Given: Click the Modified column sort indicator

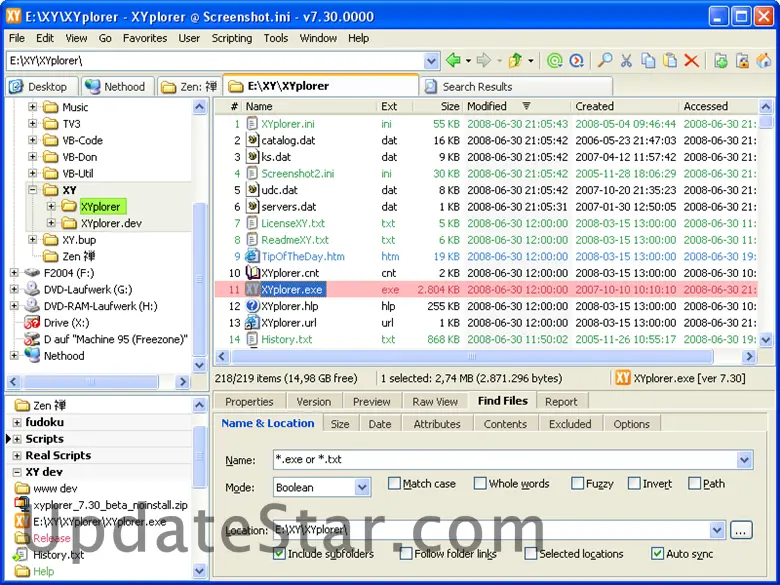Looking at the screenshot, I should [x=526, y=106].
